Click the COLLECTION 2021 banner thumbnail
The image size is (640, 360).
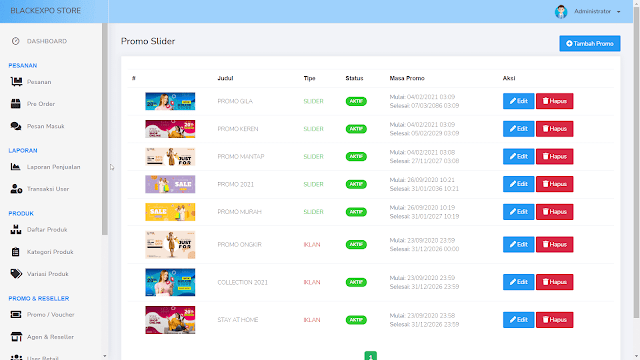point(170,282)
